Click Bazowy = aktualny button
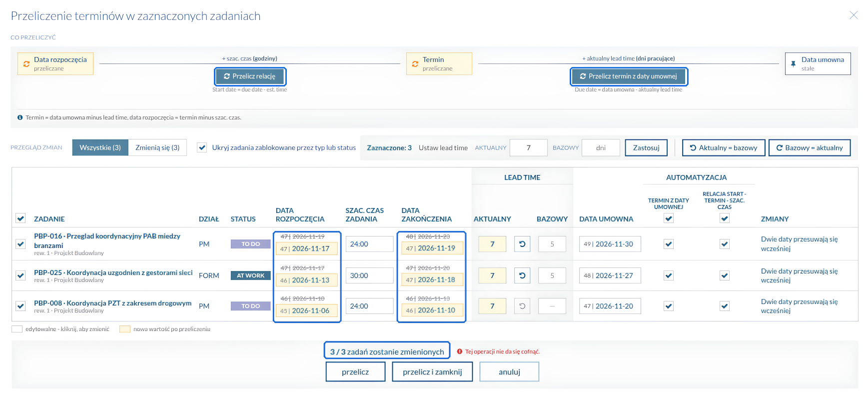Screen dimensions: 868x395 (x=810, y=148)
